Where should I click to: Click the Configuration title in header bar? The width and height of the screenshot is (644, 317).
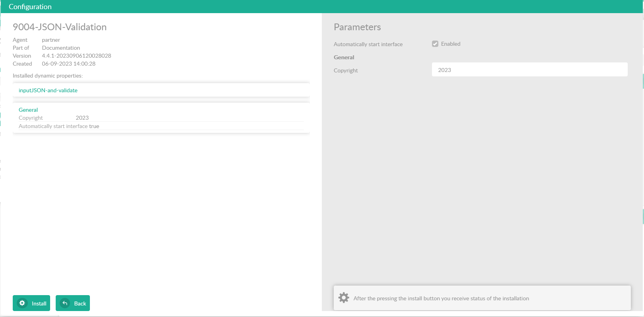tap(30, 7)
